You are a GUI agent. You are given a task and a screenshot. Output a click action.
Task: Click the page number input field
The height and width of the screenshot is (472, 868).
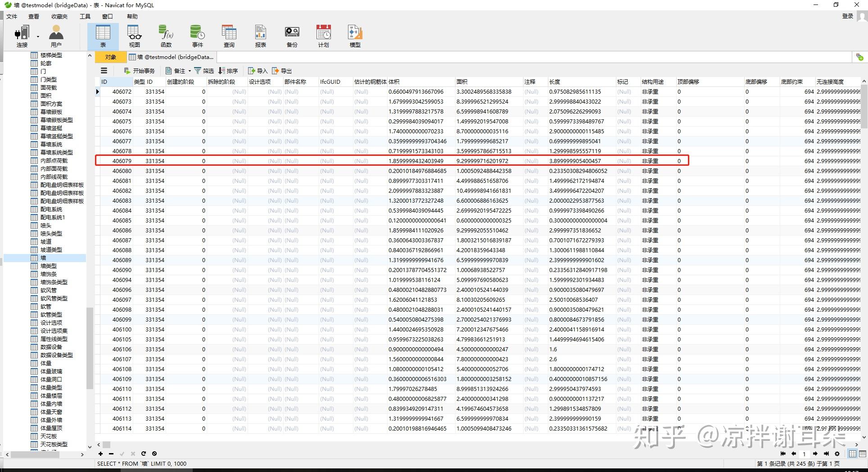click(x=805, y=454)
